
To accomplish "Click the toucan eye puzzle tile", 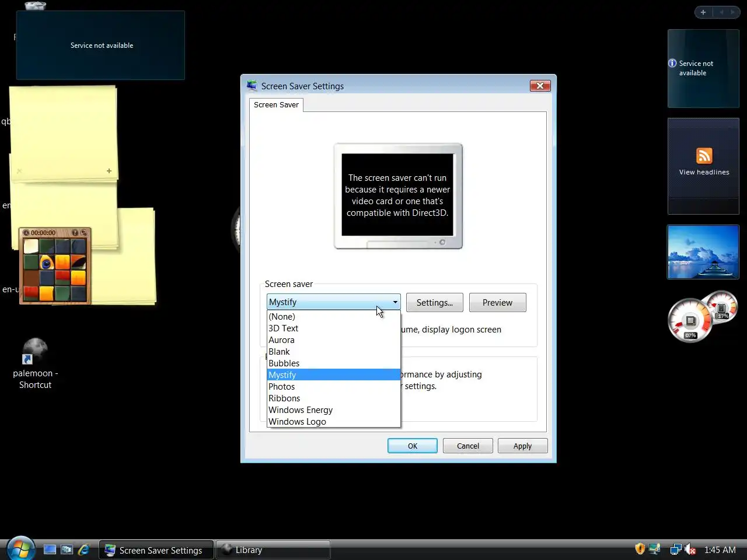I will 47,262.
